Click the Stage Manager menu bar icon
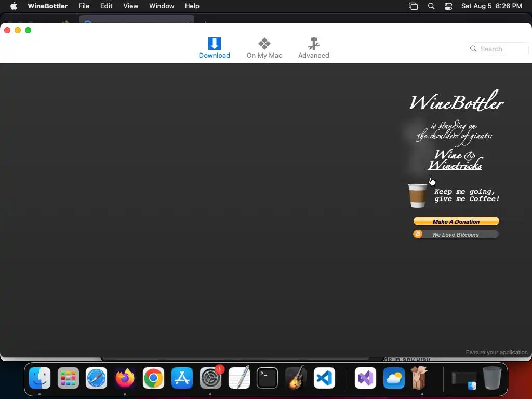The image size is (532, 399). [413, 6]
